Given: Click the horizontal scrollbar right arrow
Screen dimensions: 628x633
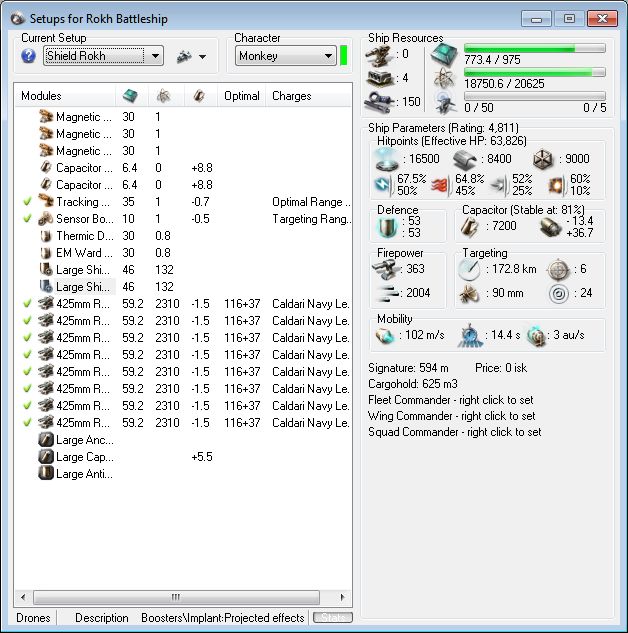Looking at the screenshot, I should click(x=343, y=597).
